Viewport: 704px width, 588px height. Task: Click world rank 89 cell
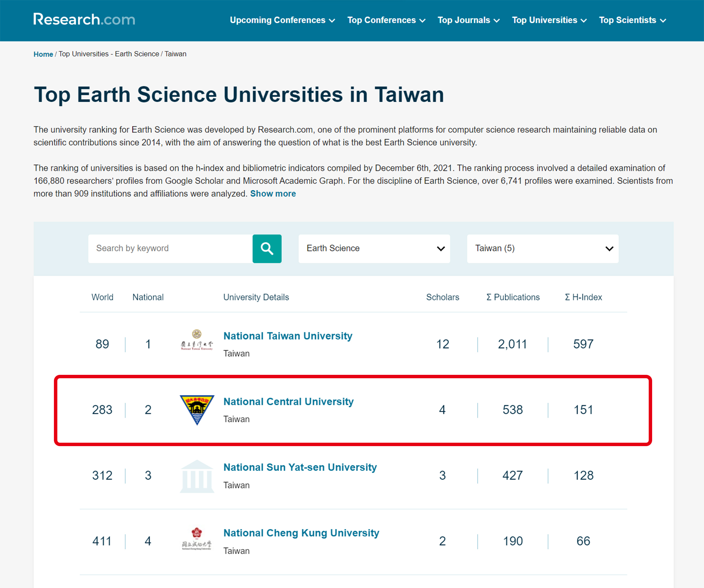pyautogui.click(x=102, y=344)
